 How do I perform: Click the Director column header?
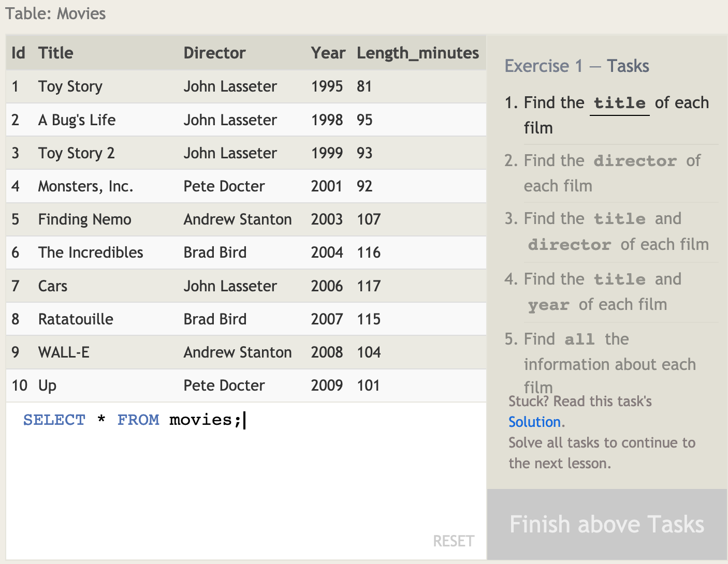click(214, 53)
